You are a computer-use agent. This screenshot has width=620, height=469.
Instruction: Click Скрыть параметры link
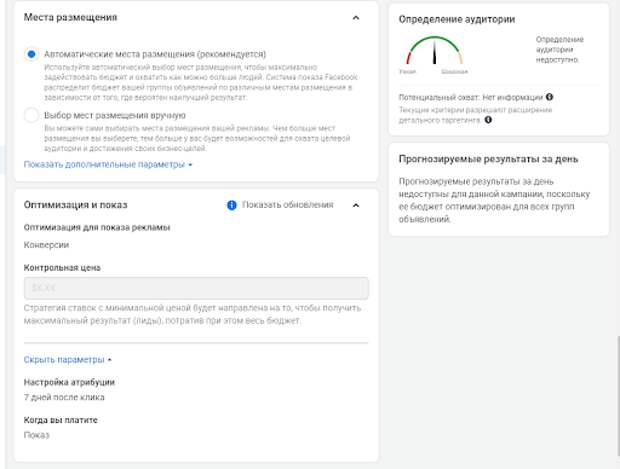pos(64,359)
